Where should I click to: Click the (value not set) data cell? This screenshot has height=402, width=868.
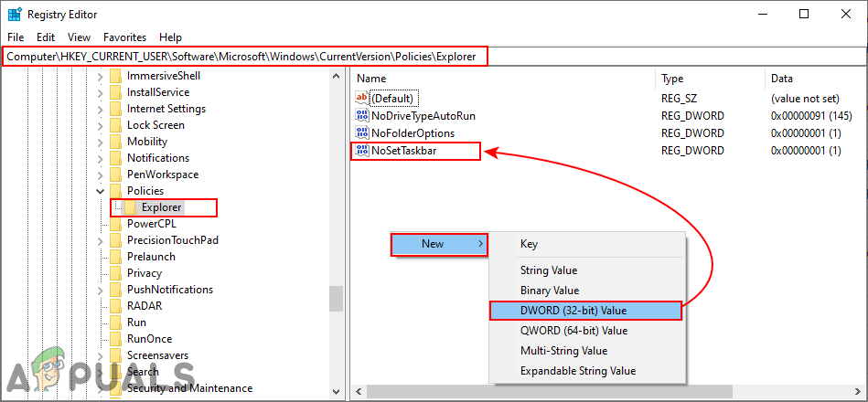pyautogui.click(x=805, y=99)
